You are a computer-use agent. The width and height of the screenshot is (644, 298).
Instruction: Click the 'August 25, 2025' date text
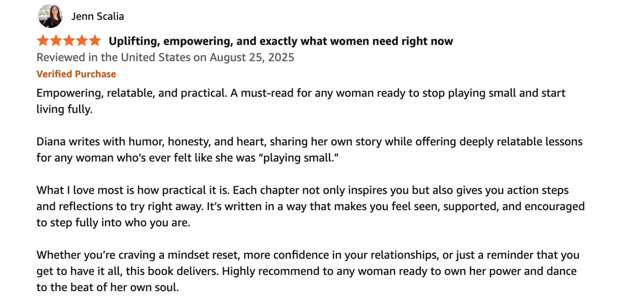coord(252,57)
